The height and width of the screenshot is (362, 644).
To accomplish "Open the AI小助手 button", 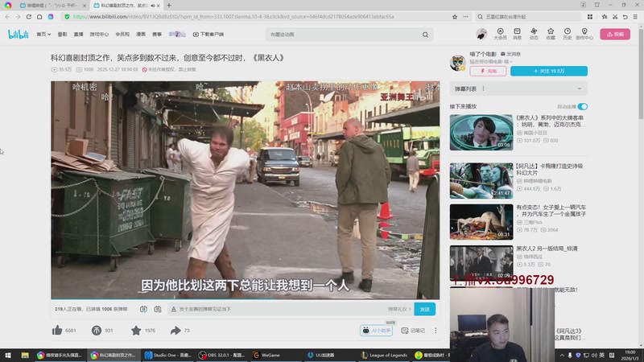I will pos(376,331).
